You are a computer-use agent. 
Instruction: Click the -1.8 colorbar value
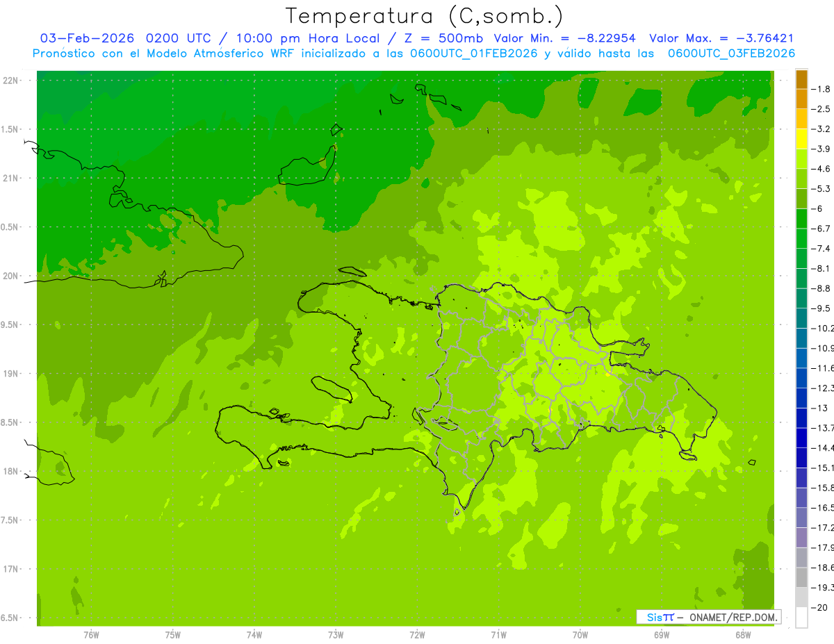point(821,90)
